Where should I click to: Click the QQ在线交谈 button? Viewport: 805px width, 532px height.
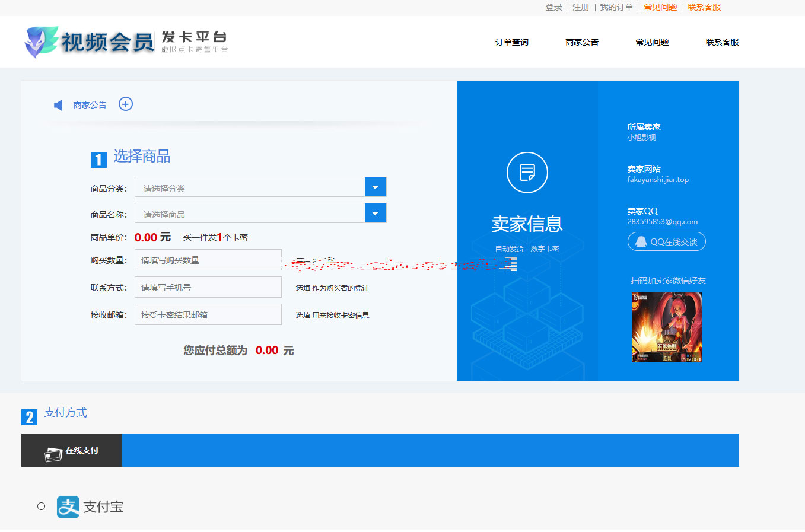[x=666, y=242]
